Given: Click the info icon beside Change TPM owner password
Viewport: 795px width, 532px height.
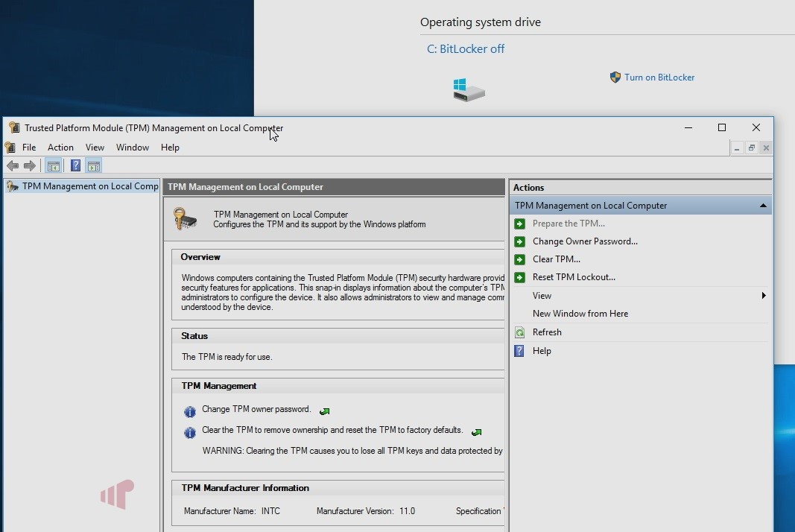Looking at the screenshot, I should click(x=190, y=412).
